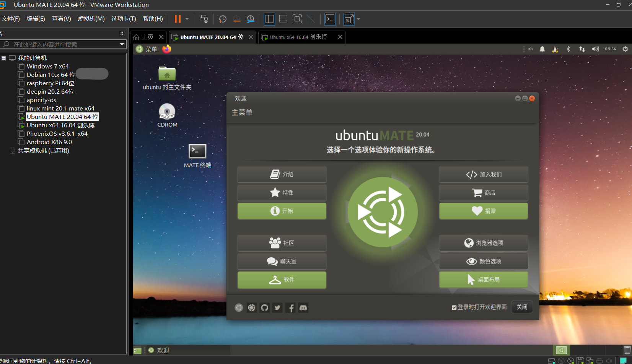
Task: Open the library search box dropdown arrow
Action: click(x=122, y=44)
